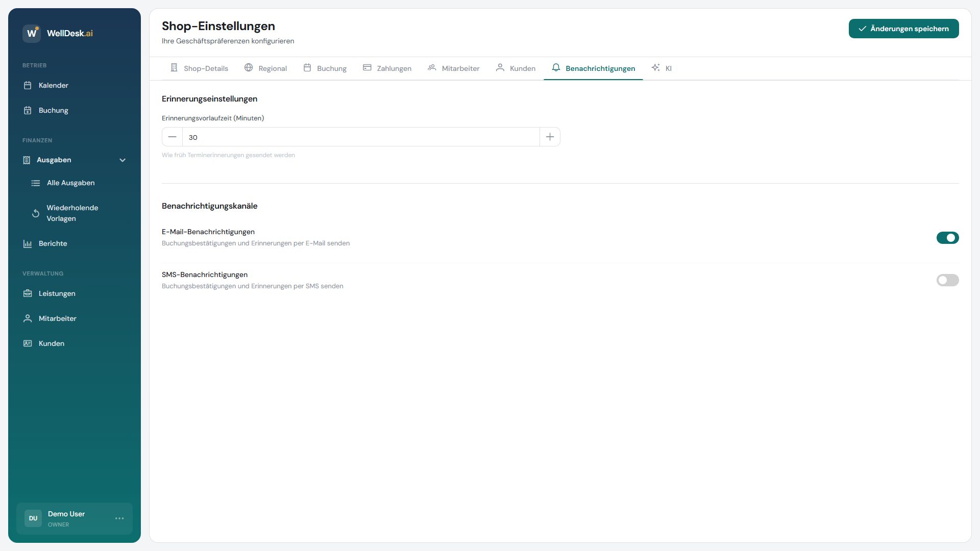Click the WellDesk.ai logo icon
This screenshot has width=980, height=551.
(x=31, y=33)
